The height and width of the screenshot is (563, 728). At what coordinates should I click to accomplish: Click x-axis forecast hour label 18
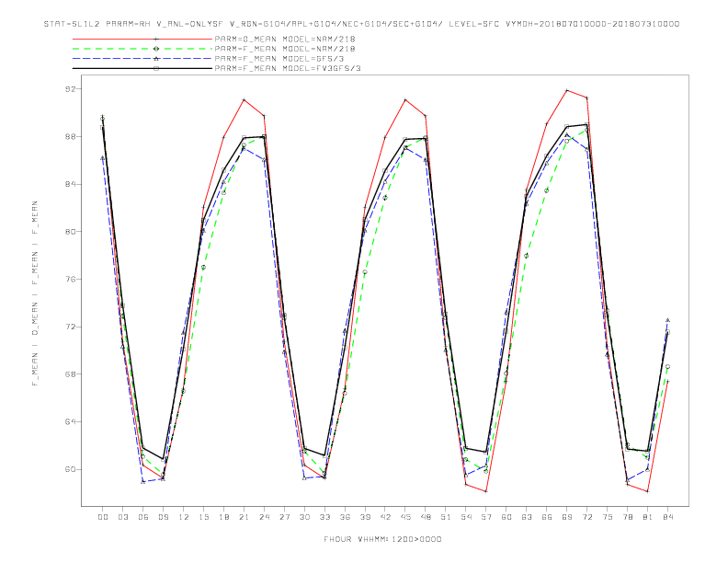pyautogui.click(x=223, y=517)
